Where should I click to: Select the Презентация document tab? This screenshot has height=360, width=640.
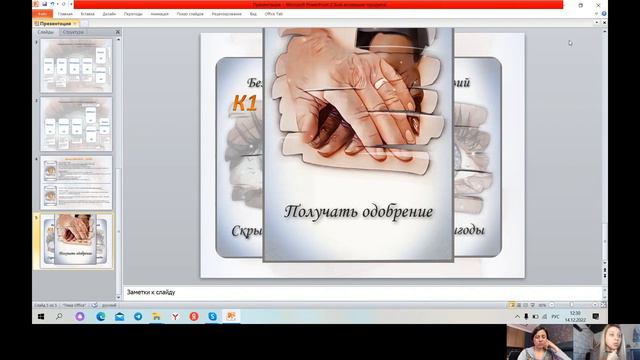55,24
